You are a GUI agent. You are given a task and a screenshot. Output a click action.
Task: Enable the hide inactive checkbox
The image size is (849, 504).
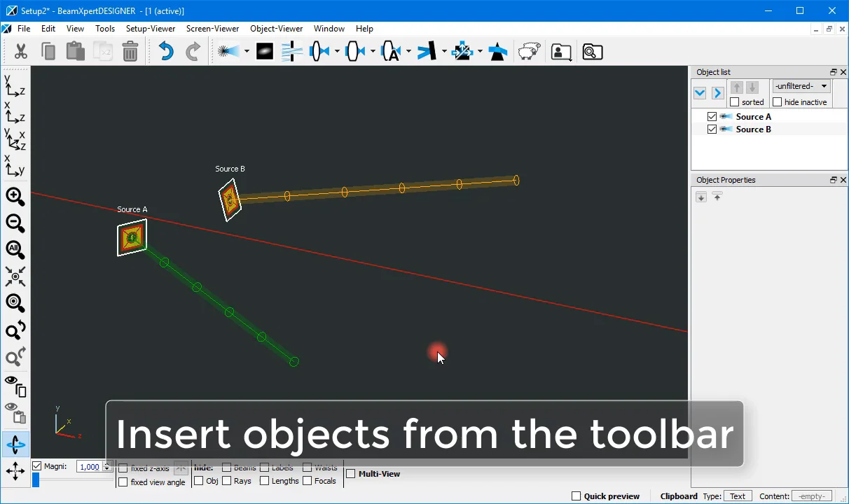point(778,102)
